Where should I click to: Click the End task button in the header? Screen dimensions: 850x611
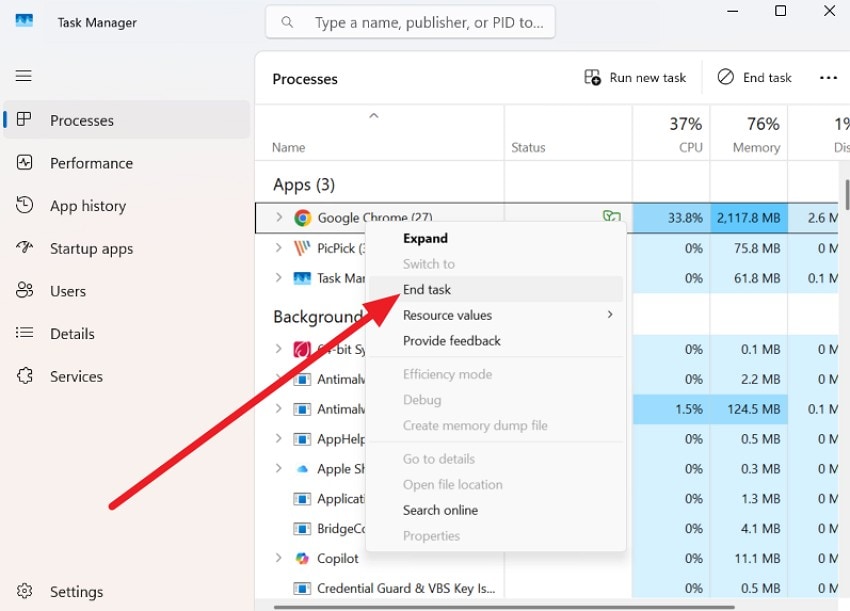(754, 77)
